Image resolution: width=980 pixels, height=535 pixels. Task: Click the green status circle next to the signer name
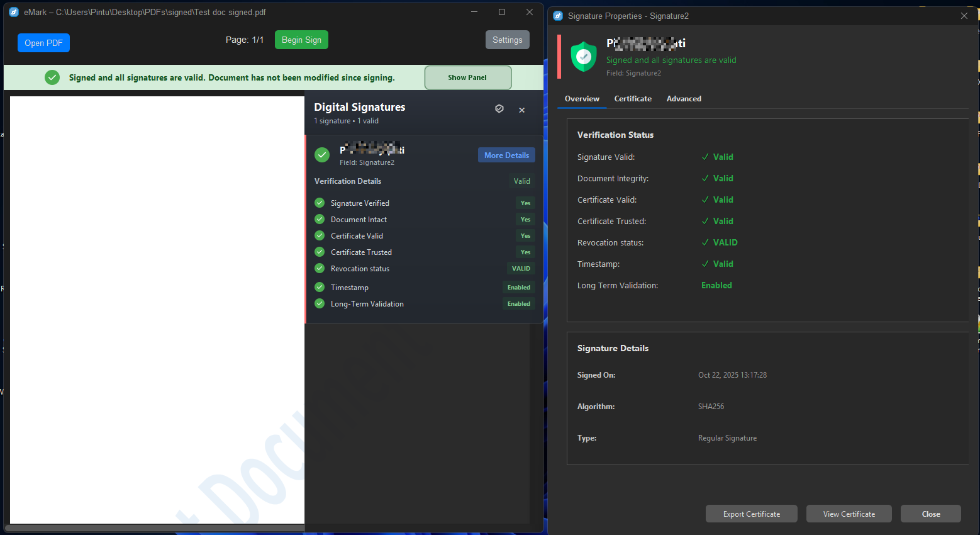tap(321, 155)
